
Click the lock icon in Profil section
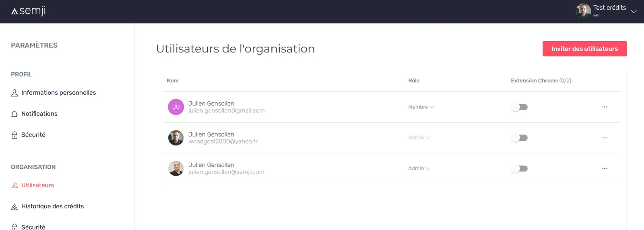click(x=14, y=135)
